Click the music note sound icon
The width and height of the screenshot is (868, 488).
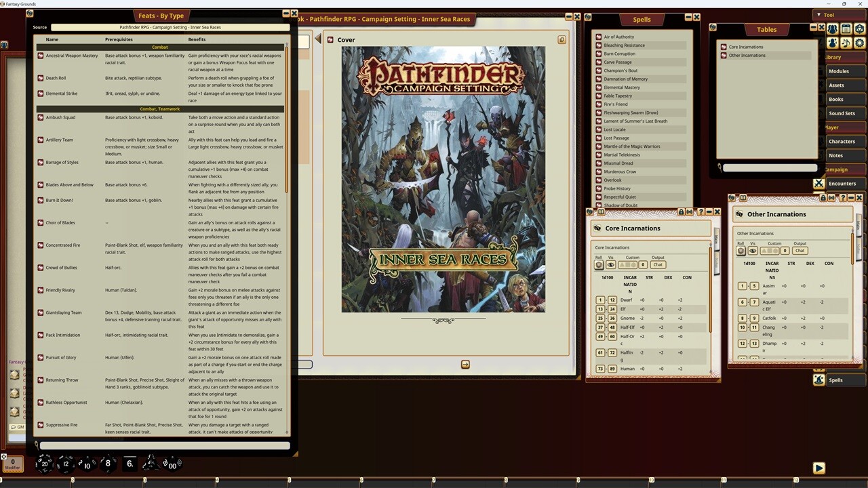[x=846, y=43]
